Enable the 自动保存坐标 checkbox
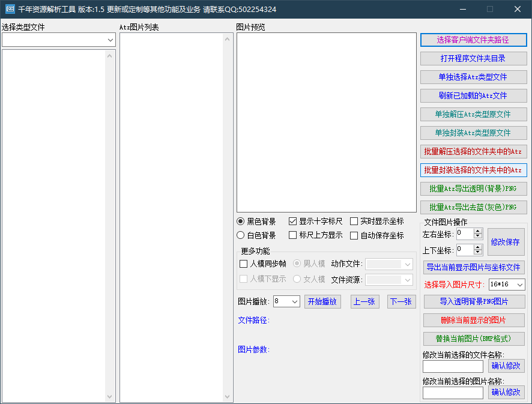 pyautogui.click(x=354, y=235)
